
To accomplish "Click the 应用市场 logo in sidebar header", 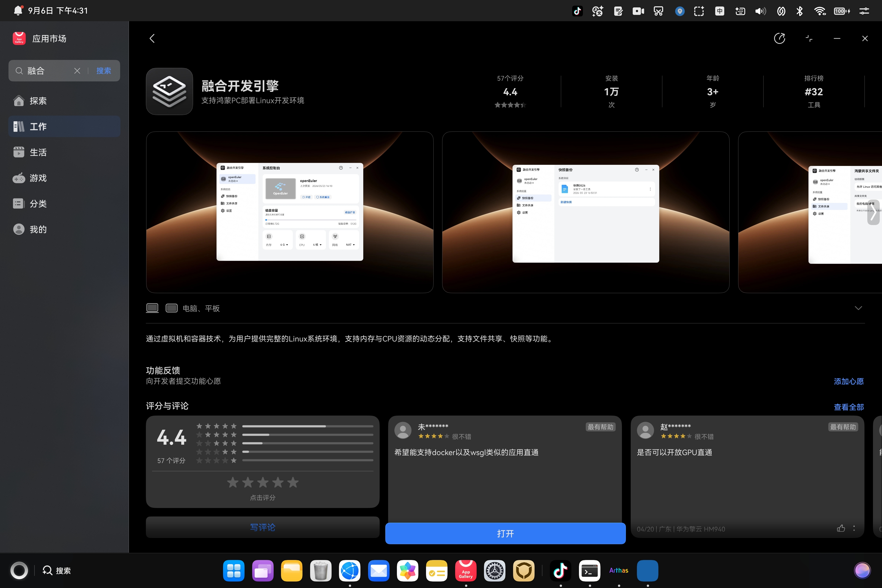I will tap(19, 38).
